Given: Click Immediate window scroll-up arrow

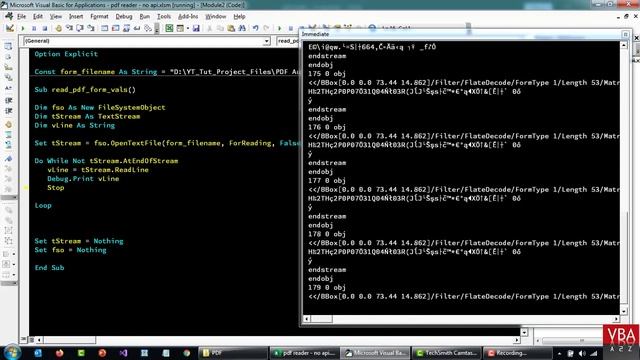Looking at the screenshot, I should point(624,46).
